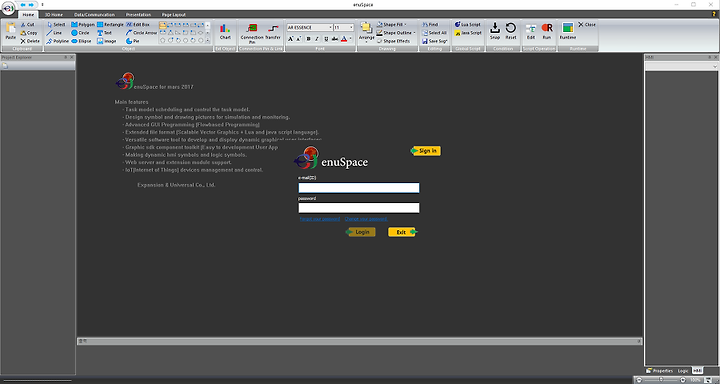The image size is (720, 384).
Task: Expand the shape gallery more arrow
Action: [208, 40]
